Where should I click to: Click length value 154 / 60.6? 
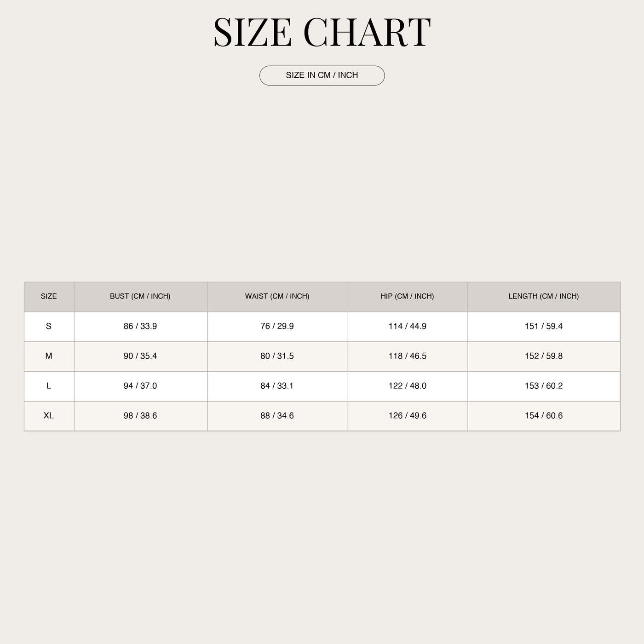click(544, 415)
